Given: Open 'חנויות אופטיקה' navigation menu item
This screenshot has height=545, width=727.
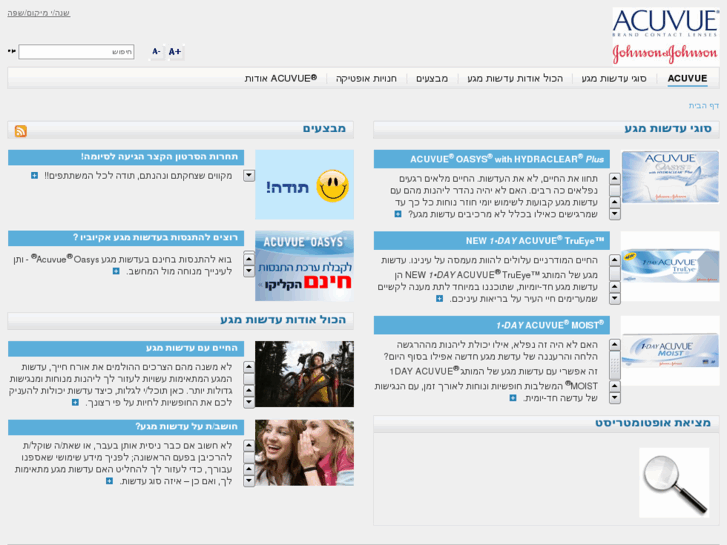Looking at the screenshot, I should (366, 78).
